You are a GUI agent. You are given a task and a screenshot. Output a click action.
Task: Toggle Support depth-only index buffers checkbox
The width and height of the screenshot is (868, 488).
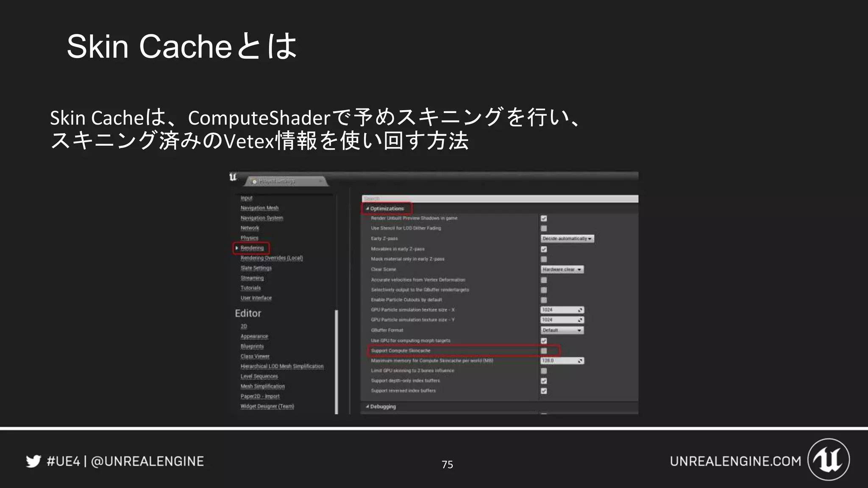pyautogui.click(x=544, y=381)
